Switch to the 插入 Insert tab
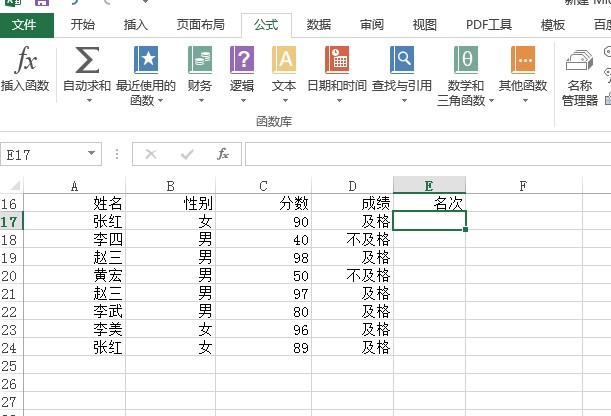This screenshot has height=416, width=611. (136, 25)
